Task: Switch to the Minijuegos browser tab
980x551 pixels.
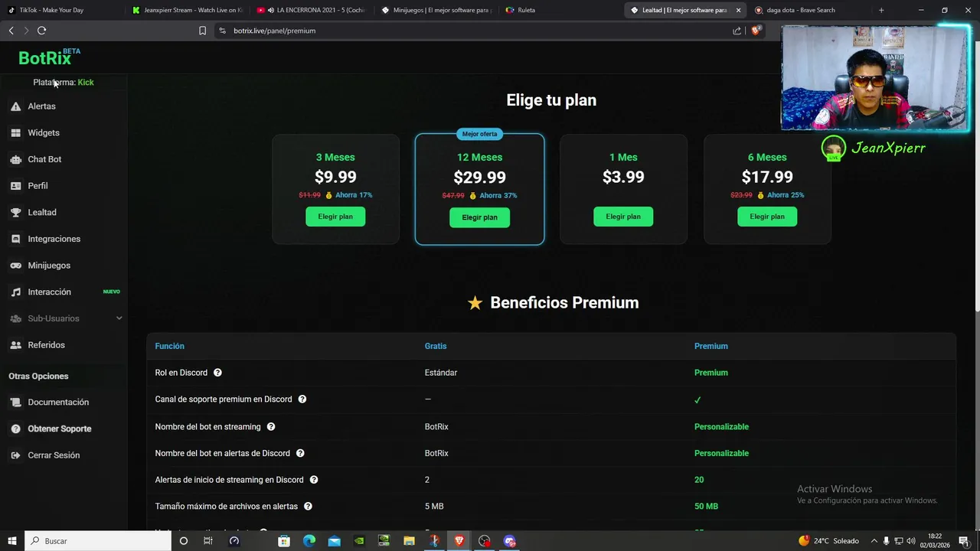Action: (x=436, y=10)
